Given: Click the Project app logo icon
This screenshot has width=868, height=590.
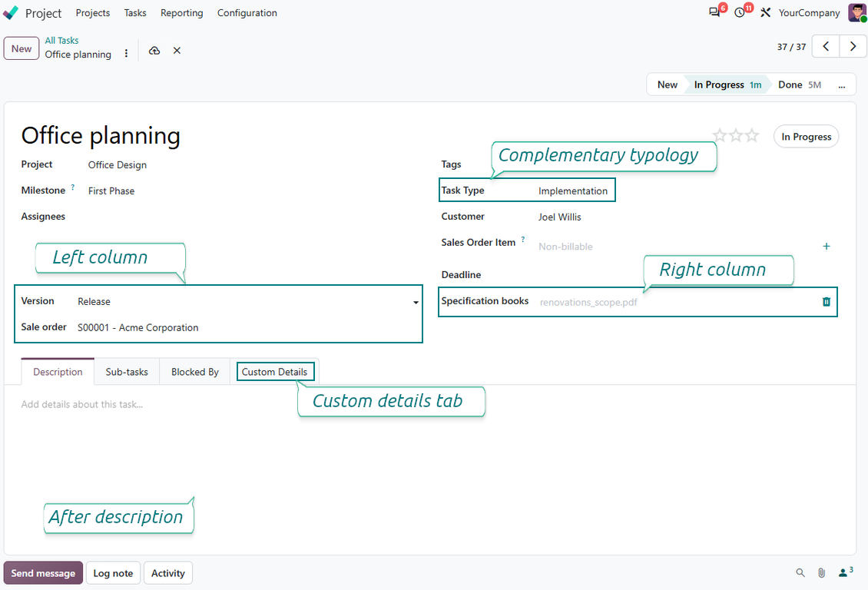Looking at the screenshot, I should 11,13.
